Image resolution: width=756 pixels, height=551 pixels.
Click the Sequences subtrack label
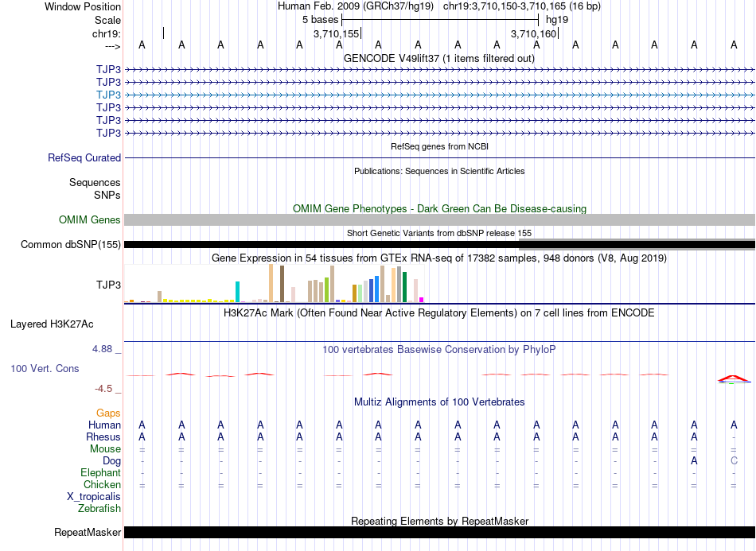point(95,183)
